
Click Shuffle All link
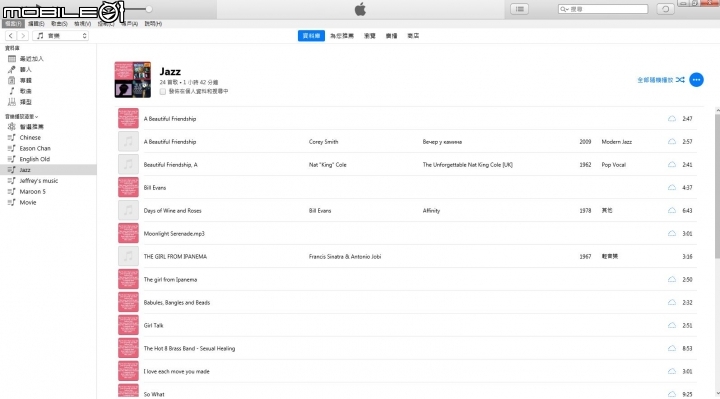660,80
